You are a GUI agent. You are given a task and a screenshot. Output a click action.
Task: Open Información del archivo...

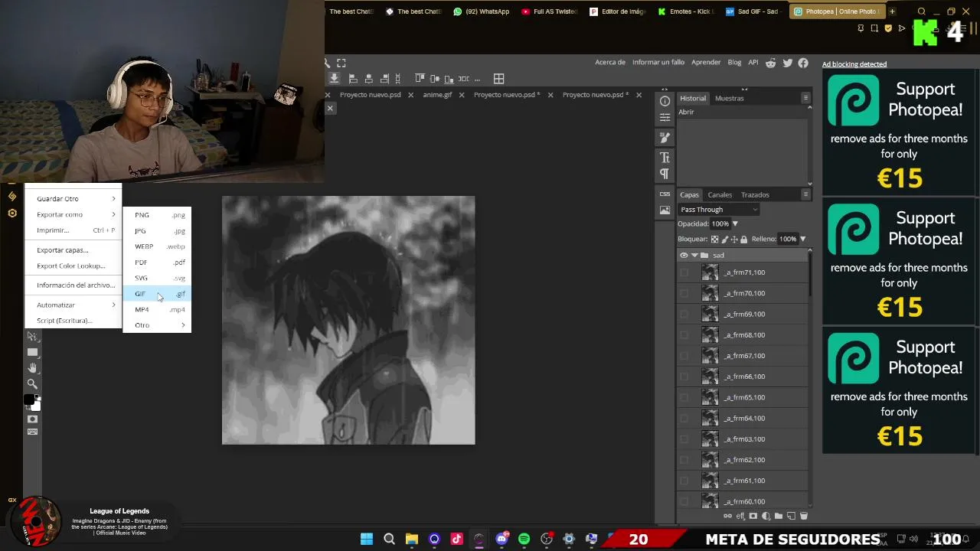pos(73,285)
